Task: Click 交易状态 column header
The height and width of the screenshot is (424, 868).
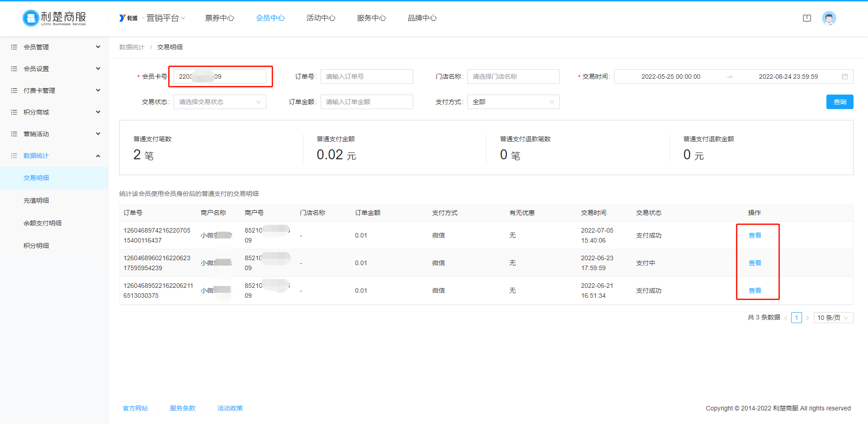Action: pos(649,213)
